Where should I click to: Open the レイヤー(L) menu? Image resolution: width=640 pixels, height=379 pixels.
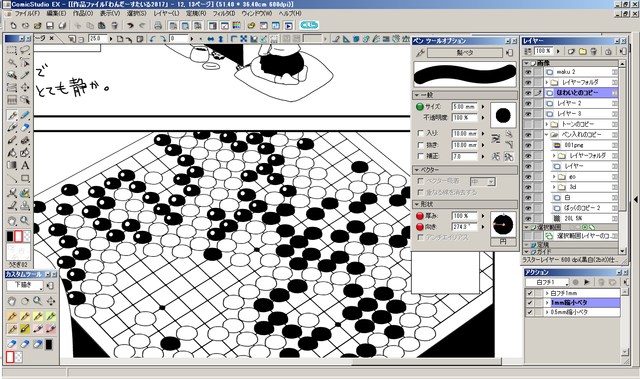click(x=166, y=13)
